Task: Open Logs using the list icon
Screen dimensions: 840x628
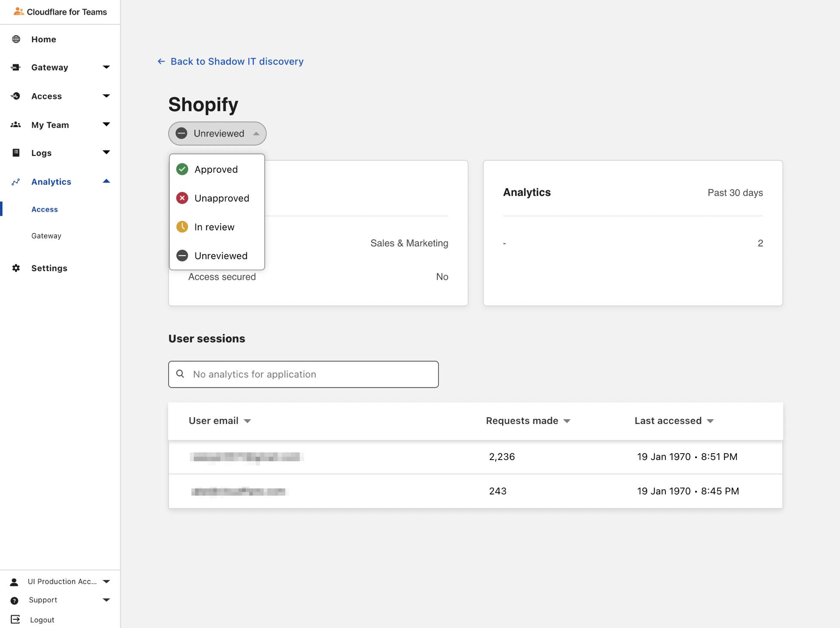Action: click(x=16, y=152)
